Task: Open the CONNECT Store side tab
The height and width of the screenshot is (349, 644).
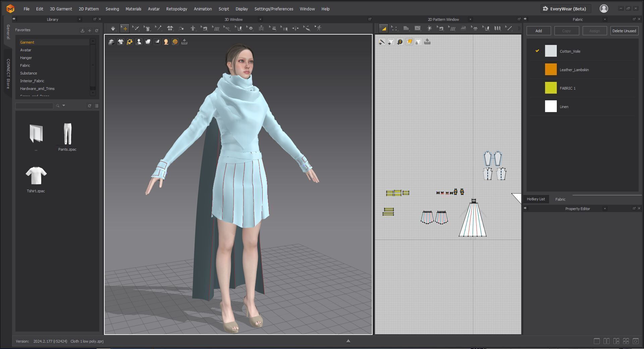Action: (8, 74)
